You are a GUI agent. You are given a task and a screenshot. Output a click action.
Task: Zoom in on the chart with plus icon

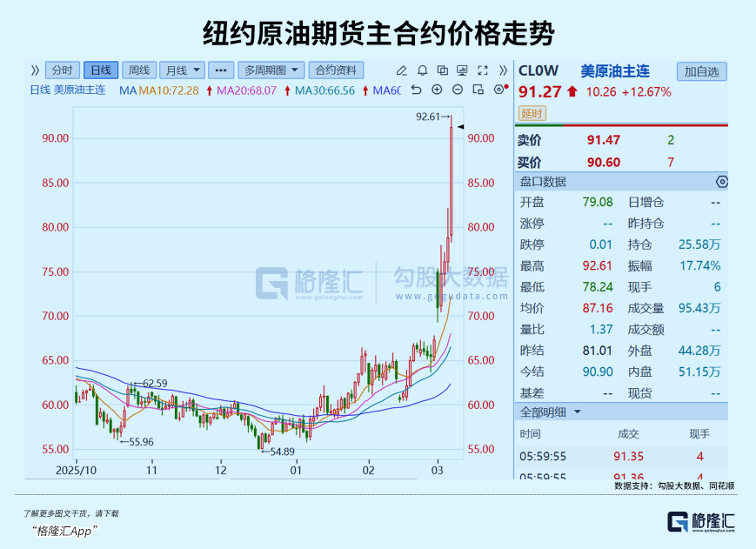coord(437,90)
